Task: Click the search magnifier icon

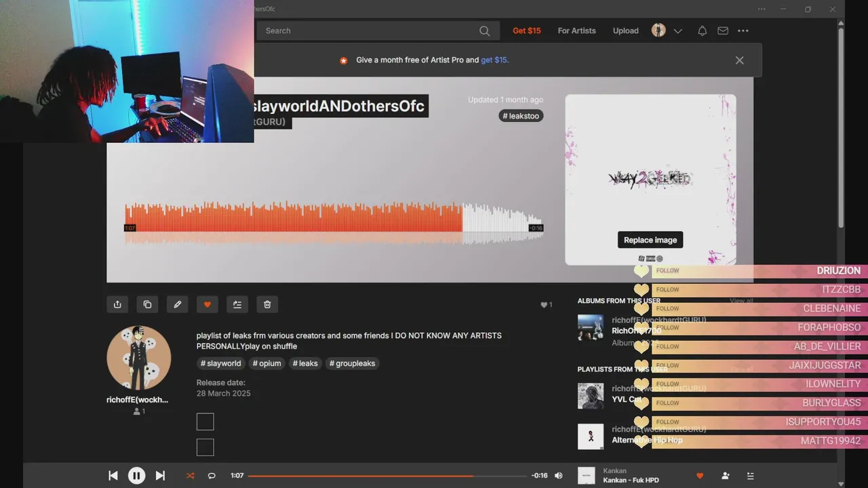Action: coord(484,30)
